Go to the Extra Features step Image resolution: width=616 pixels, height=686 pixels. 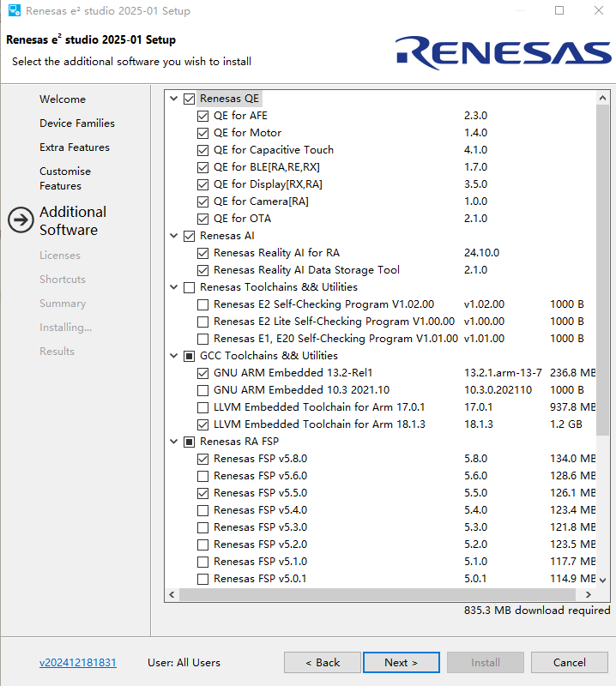pyautogui.click(x=75, y=147)
